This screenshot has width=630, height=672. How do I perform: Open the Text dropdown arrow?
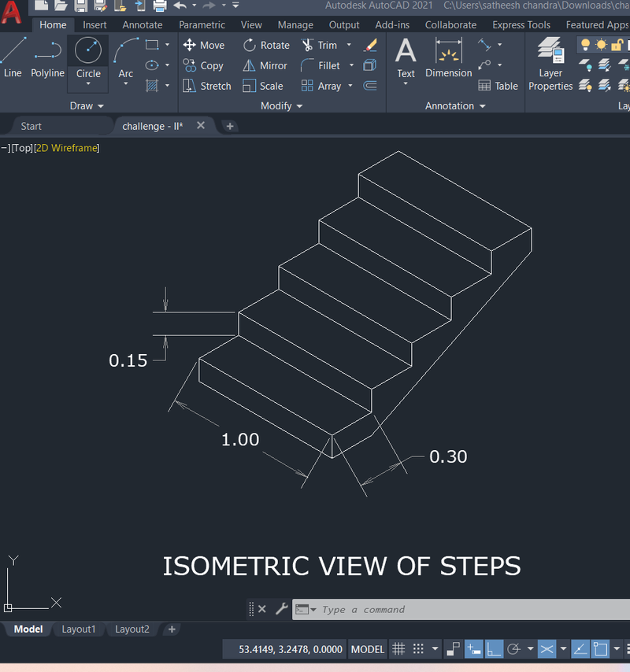click(406, 84)
